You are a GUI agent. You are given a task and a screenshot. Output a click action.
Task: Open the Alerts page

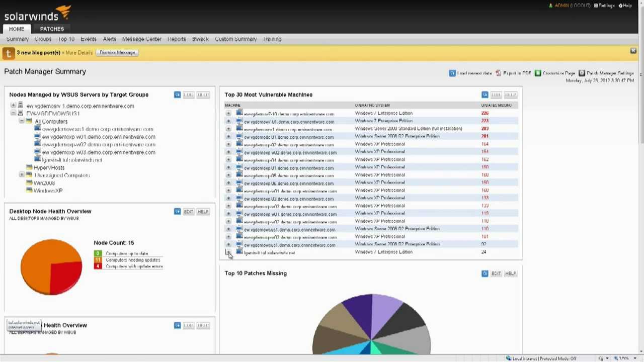(109, 39)
